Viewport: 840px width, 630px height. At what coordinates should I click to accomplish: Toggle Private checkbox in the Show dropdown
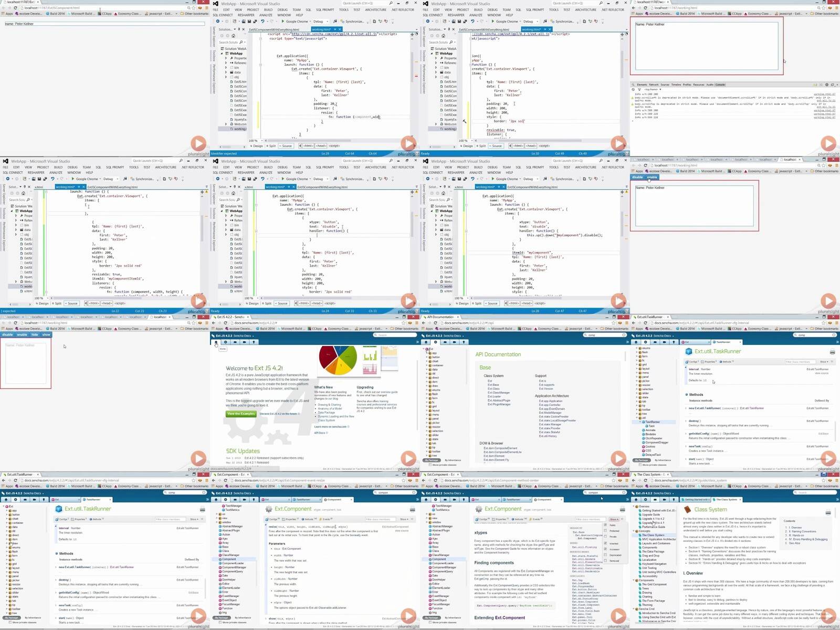pyautogui.click(x=606, y=537)
